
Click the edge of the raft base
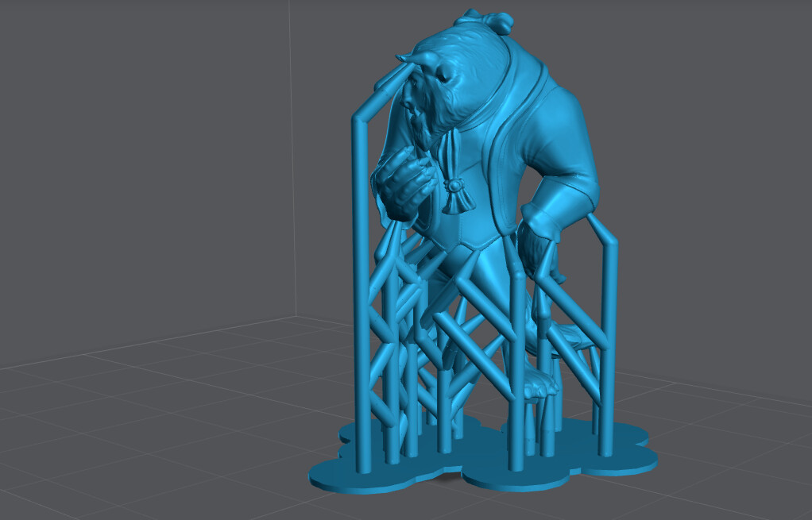(334, 484)
